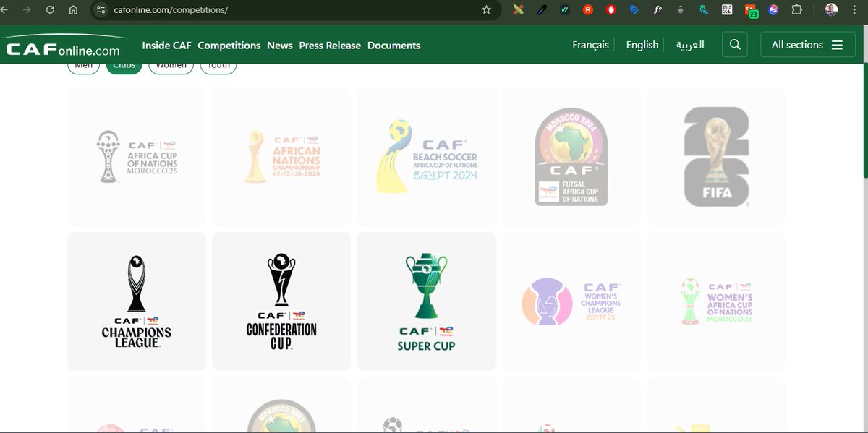Open the Chrome three-dot menu
The image size is (868, 433).
click(855, 10)
